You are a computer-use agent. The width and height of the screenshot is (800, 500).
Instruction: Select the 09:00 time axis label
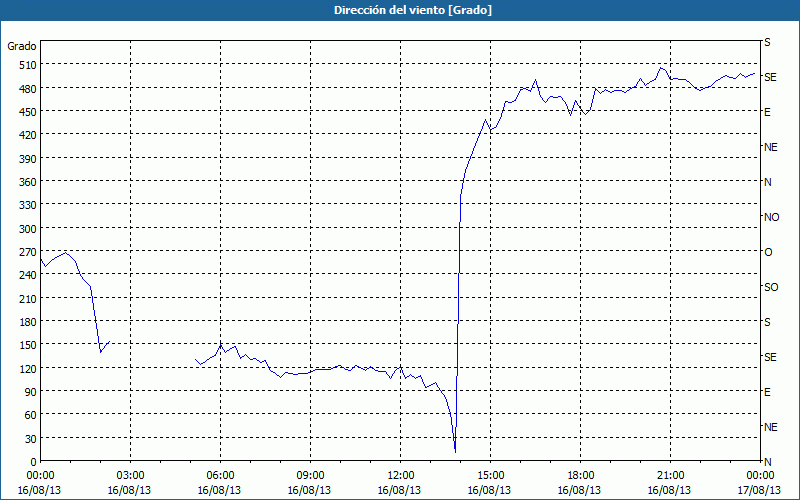[x=310, y=476]
